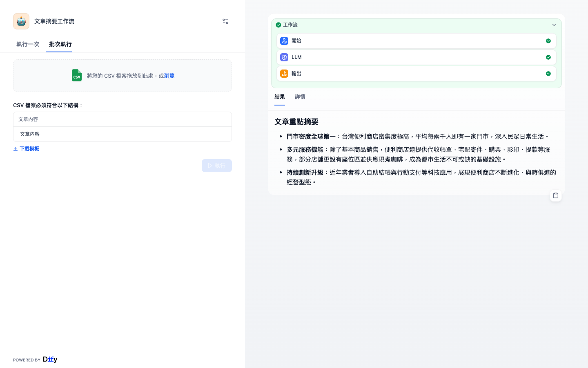The image size is (588, 368).
Task: Click the CSV drop zone area
Action: 122,76
